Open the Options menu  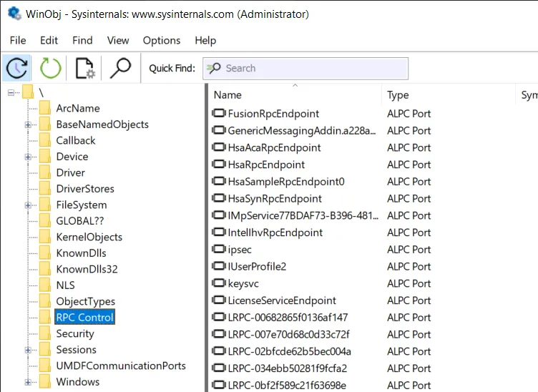(x=161, y=41)
